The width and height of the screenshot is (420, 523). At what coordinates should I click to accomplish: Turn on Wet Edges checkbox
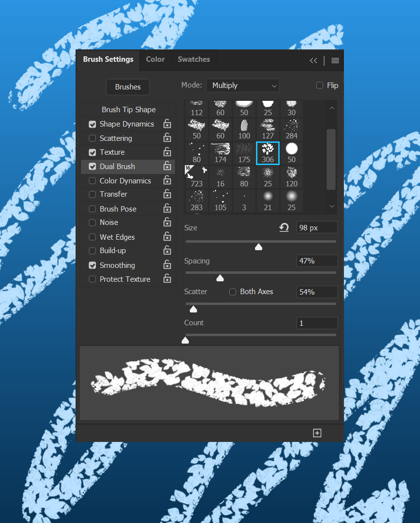[x=92, y=237]
